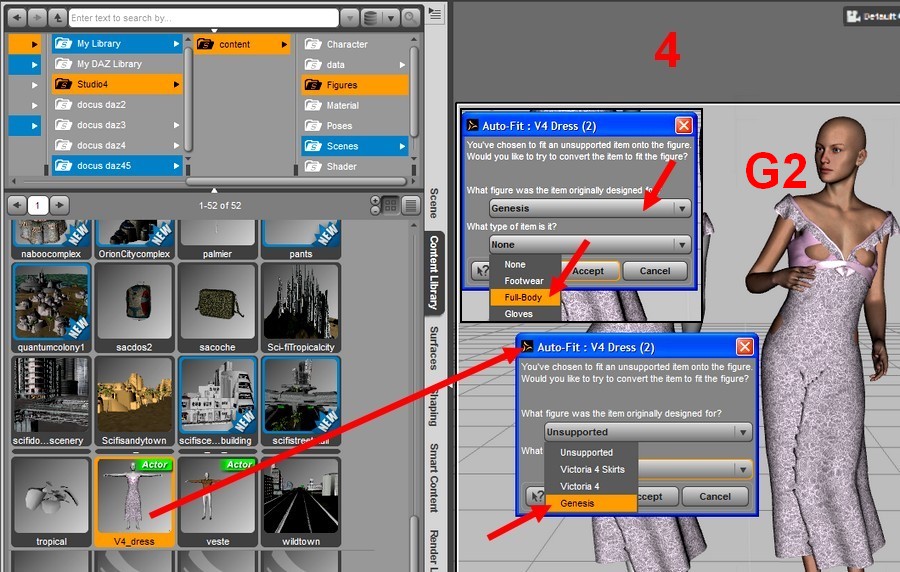Expand the content folder arrow
The image size is (900, 572).
click(284, 44)
